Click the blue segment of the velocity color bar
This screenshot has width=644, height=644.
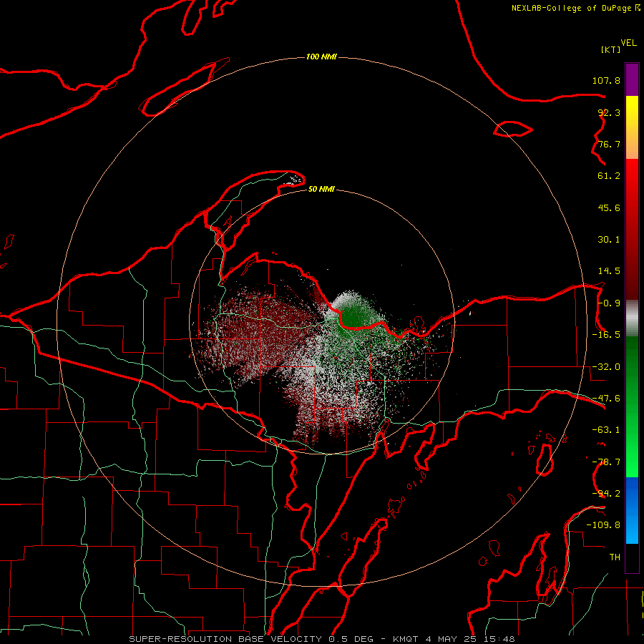coord(632,510)
